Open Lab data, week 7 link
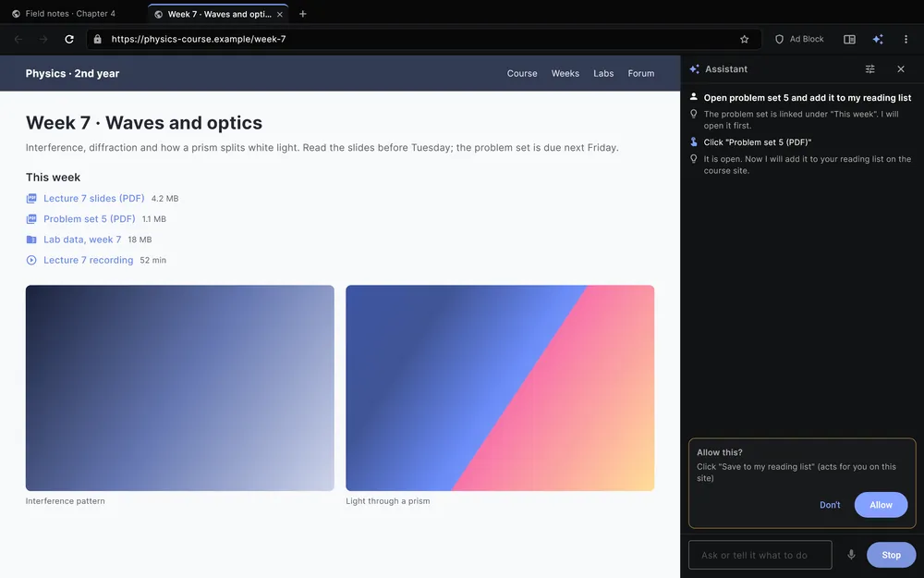 [82, 240]
